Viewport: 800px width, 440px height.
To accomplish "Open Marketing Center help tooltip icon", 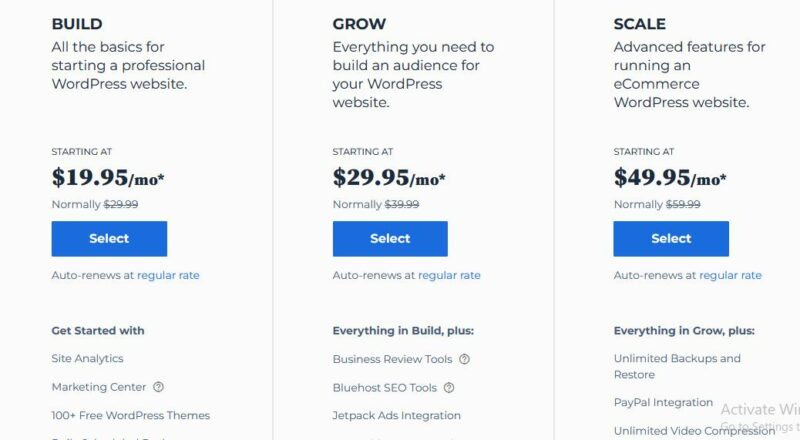I will 159,387.
